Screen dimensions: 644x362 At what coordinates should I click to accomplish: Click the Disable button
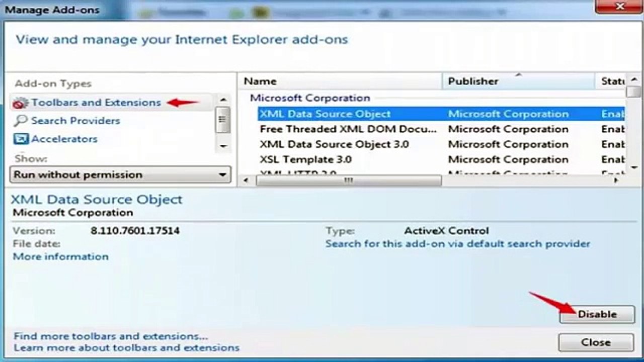597,314
